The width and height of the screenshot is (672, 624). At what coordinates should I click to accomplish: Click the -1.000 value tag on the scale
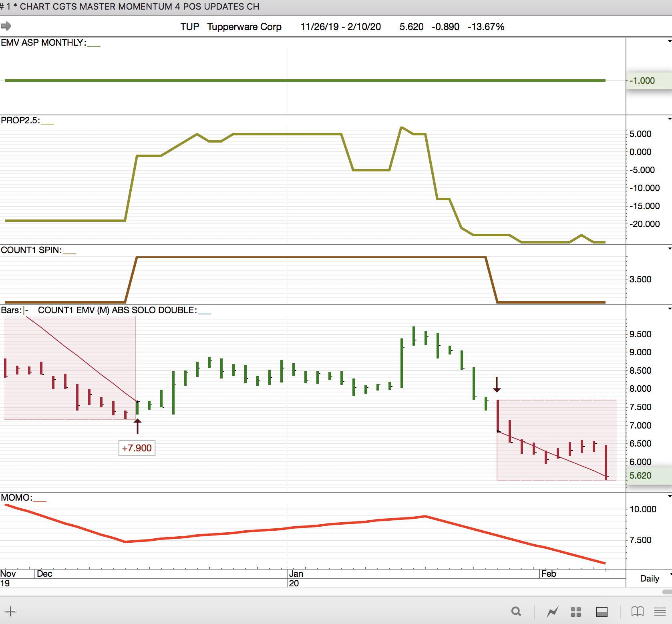tap(649, 81)
